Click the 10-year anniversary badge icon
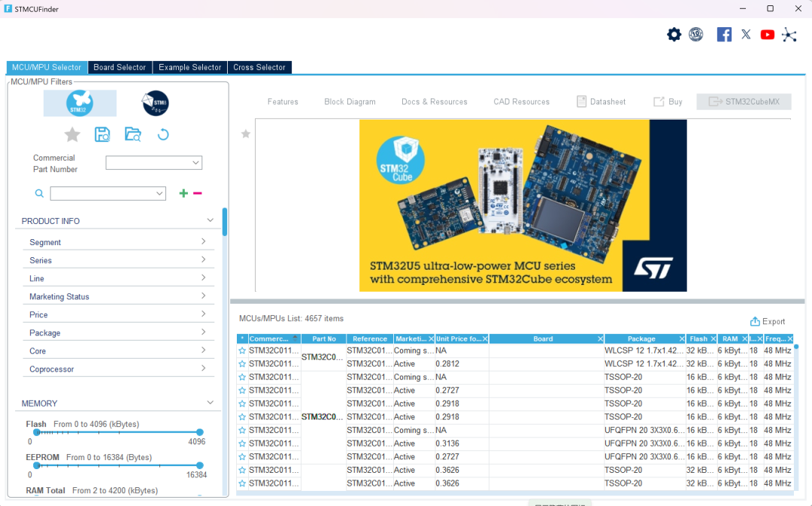Screen dimensions: 812x506 pyautogui.click(x=696, y=35)
